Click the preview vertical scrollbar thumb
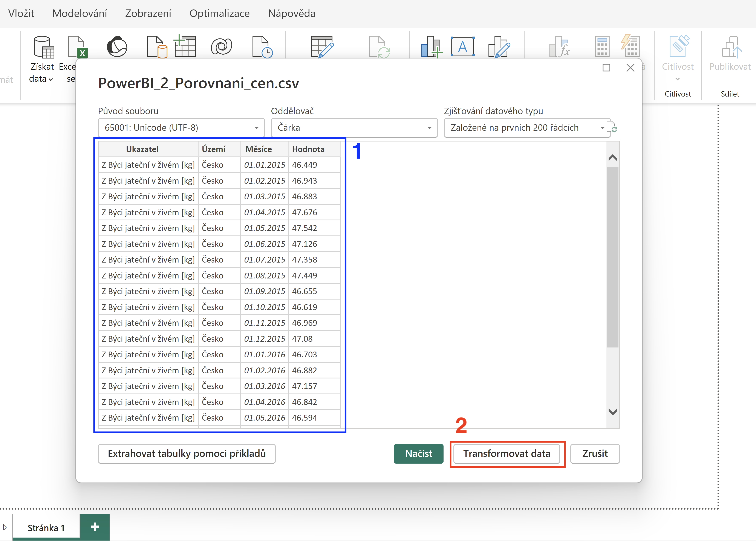The width and height of the screenshot is (756, 541). 612,257
